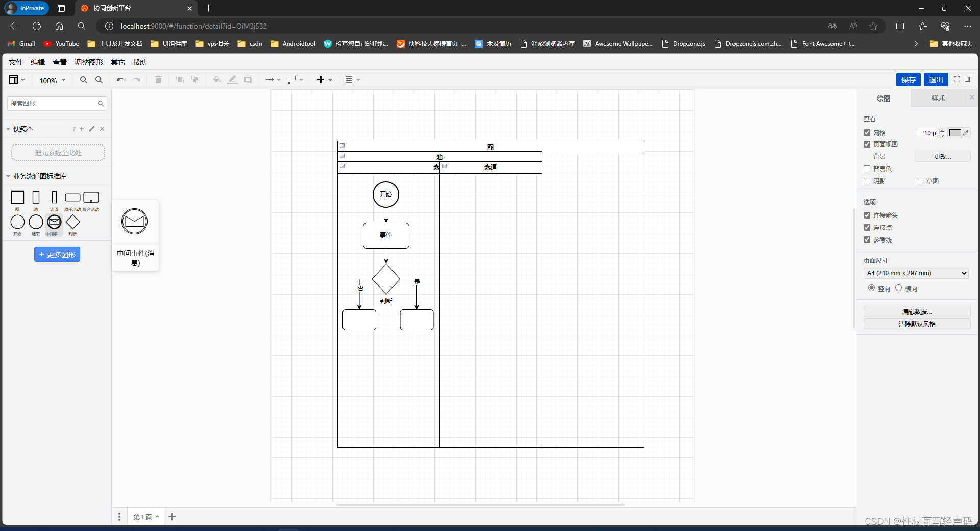Enable the 阴影 shadow checkbox

click(867, 181)
